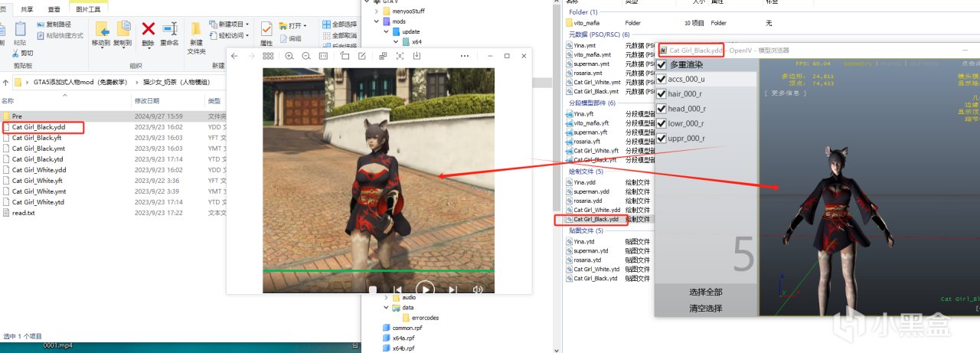Go up one folder level in Explorer
Viewport: 980px width, 353px height.
[x=7, y=81]
